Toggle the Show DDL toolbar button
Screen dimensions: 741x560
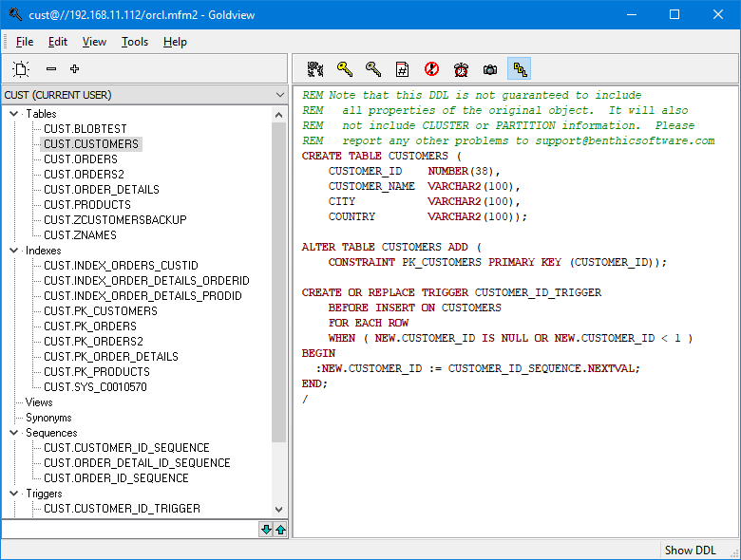[520, 69]
